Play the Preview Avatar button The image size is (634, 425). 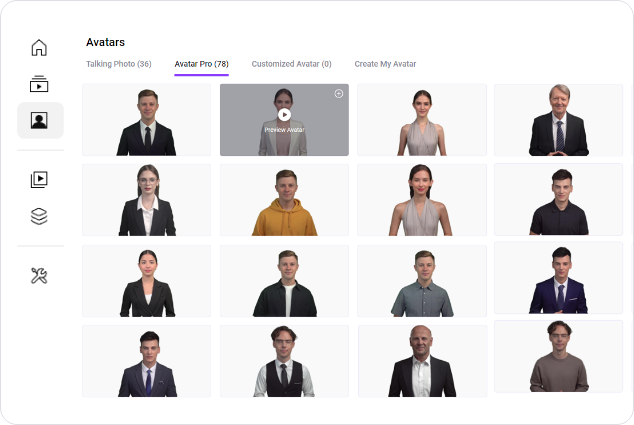pos(284,115)
